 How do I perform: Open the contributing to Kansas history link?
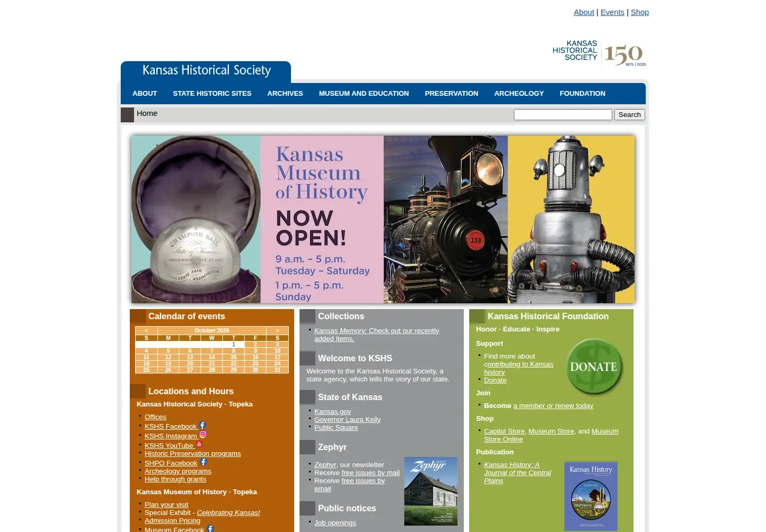click(519, 368)
